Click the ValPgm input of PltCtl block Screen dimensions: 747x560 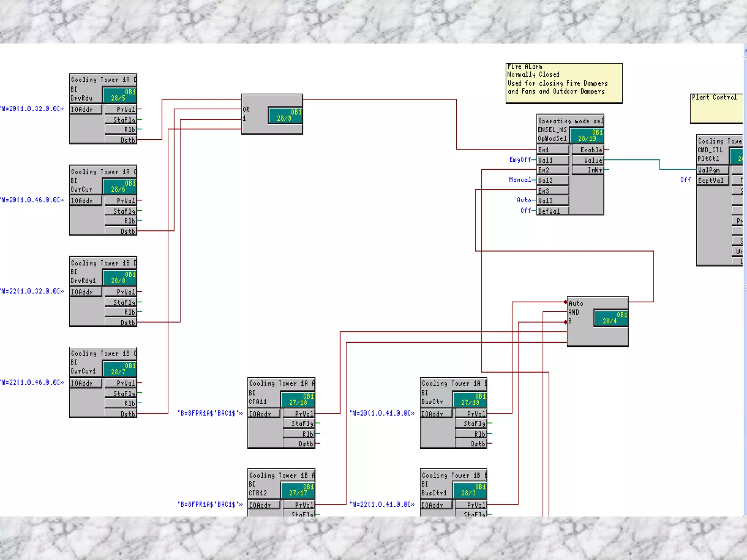click(x=713, y=170)
